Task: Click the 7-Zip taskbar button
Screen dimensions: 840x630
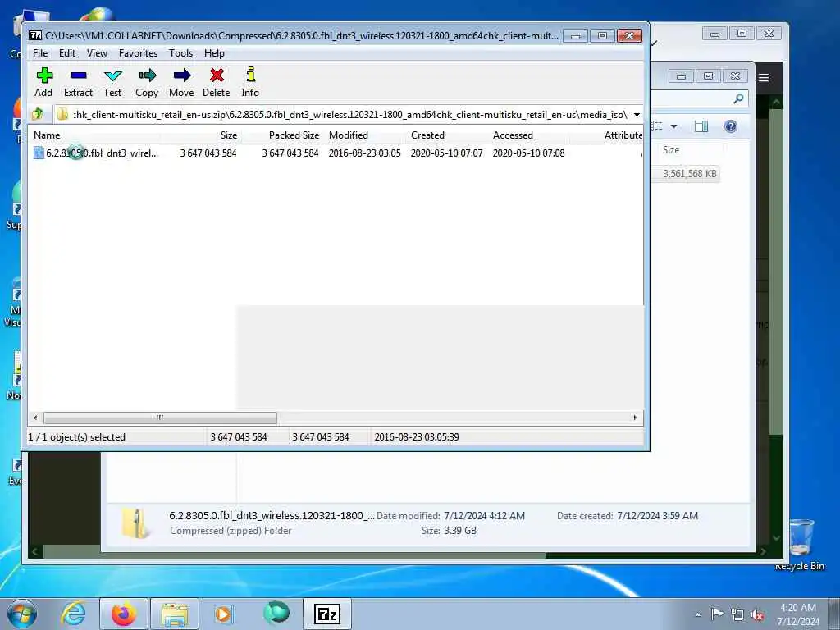Action: click(326, 614)
